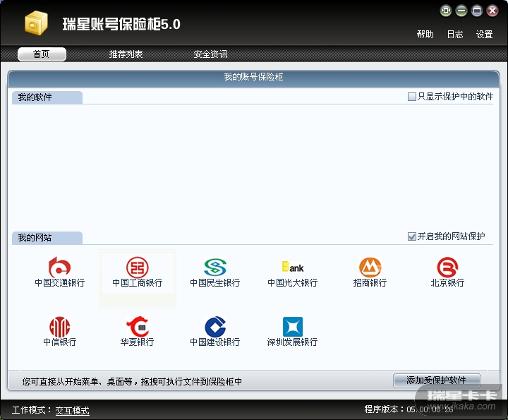Image resolution: width=508 pixels, height=420 pixels.
Task: Open the 中国建设银行 bank icon
Action: pos(215,327)
